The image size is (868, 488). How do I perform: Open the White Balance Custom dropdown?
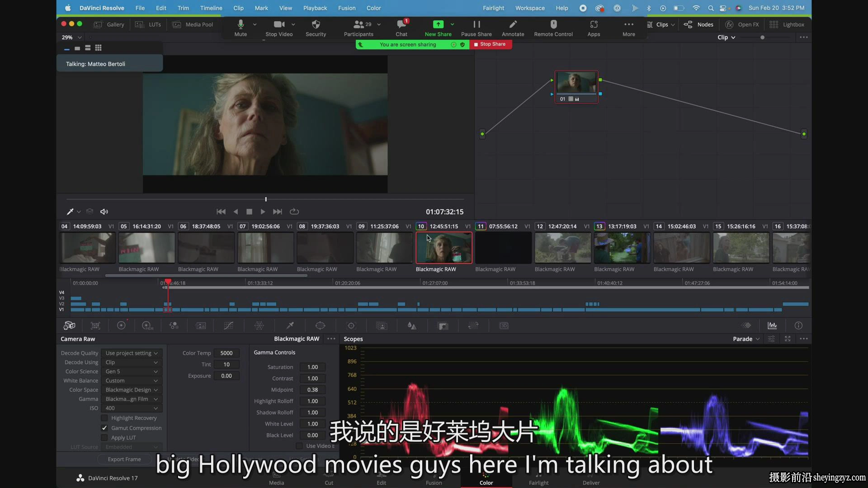click(x=132, y=380)
